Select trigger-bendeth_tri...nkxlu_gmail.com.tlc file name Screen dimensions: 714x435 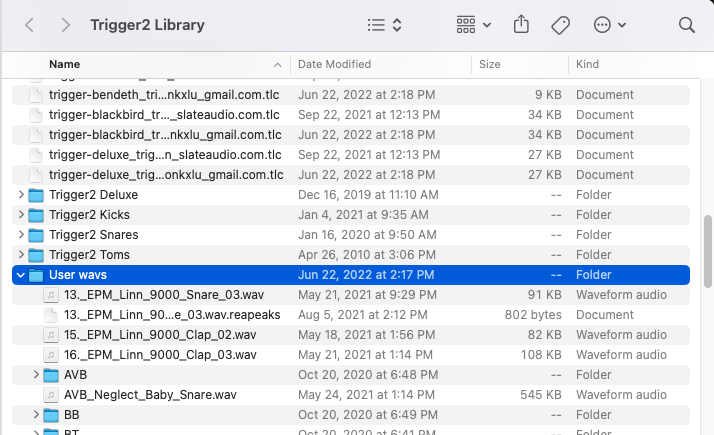(164, 95)
